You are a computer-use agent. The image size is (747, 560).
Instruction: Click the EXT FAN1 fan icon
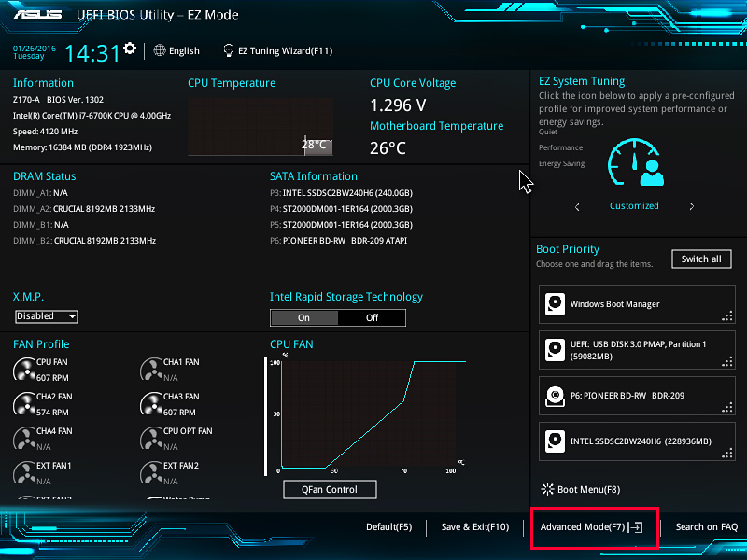[x=24, y=473]
